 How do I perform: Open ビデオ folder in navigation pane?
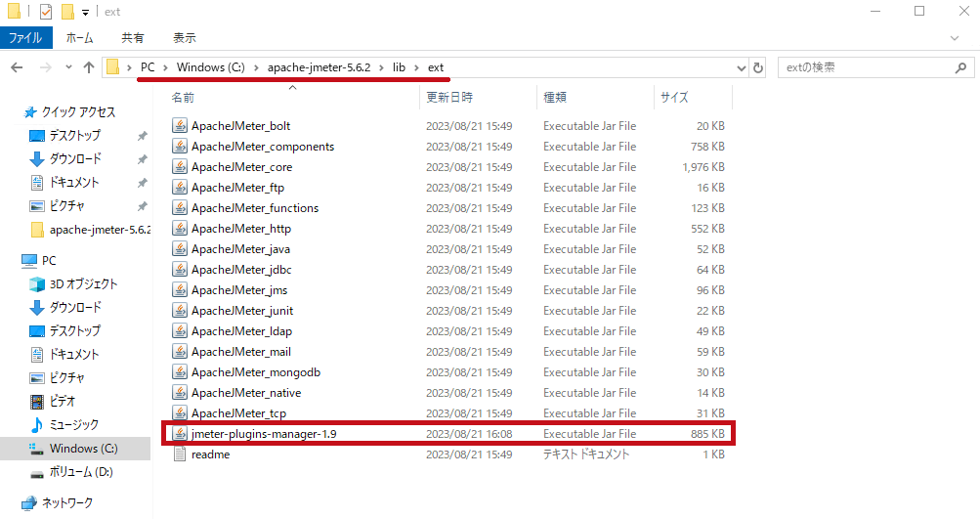point(62,401)
